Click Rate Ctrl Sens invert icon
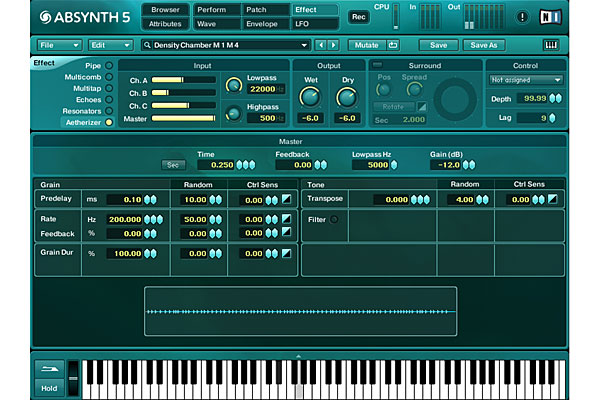Image resolution: width=600 pixels, height=400 pixels. pyautogui.click(x=286, y=219)
